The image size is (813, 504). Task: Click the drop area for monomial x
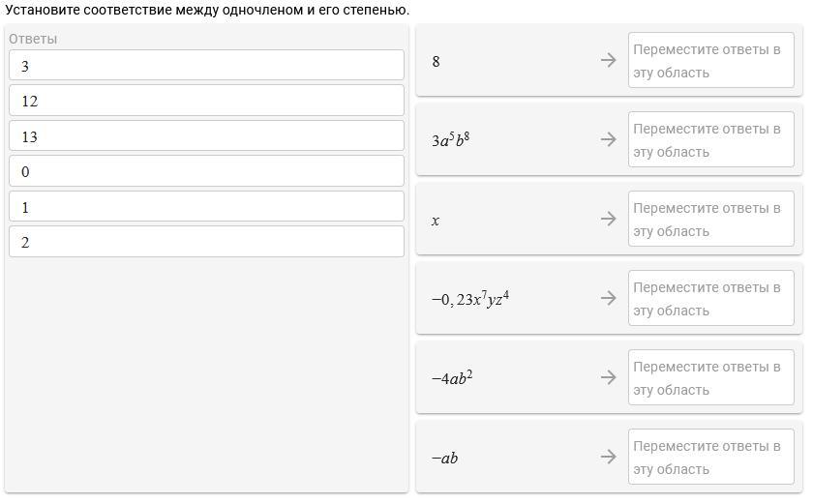(710, 220)
